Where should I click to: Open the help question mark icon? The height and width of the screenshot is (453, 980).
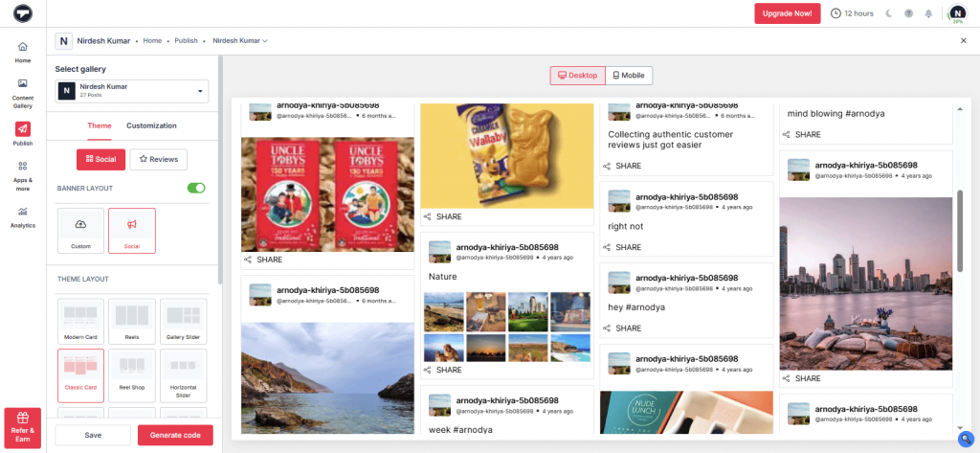[x=907, y=13]
